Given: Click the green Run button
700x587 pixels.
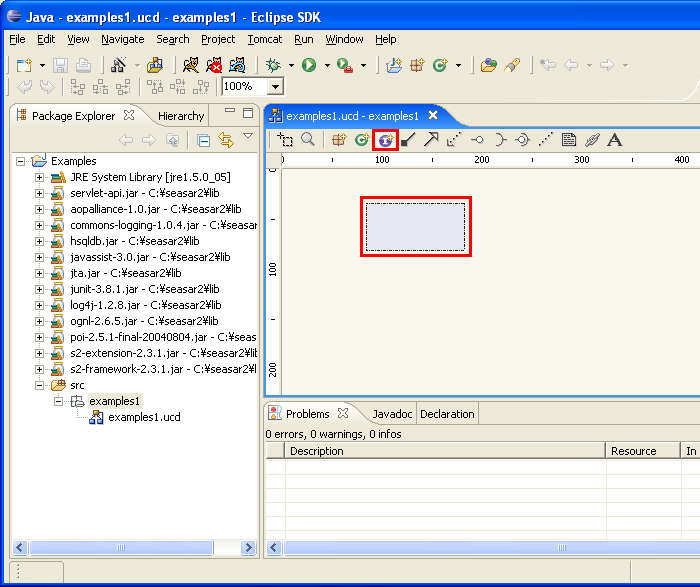Looking at the screenshot, I should click(309, 65).
